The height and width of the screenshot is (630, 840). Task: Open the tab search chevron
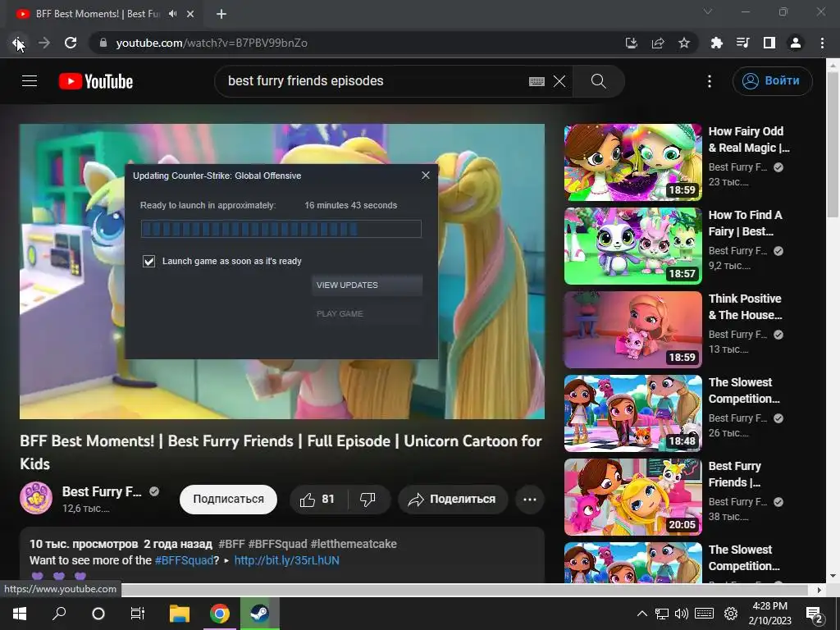coord(708,11)
